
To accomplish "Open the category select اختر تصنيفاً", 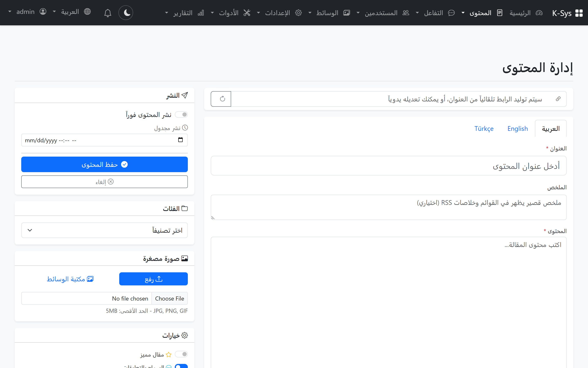I will (x=105, y=230).
